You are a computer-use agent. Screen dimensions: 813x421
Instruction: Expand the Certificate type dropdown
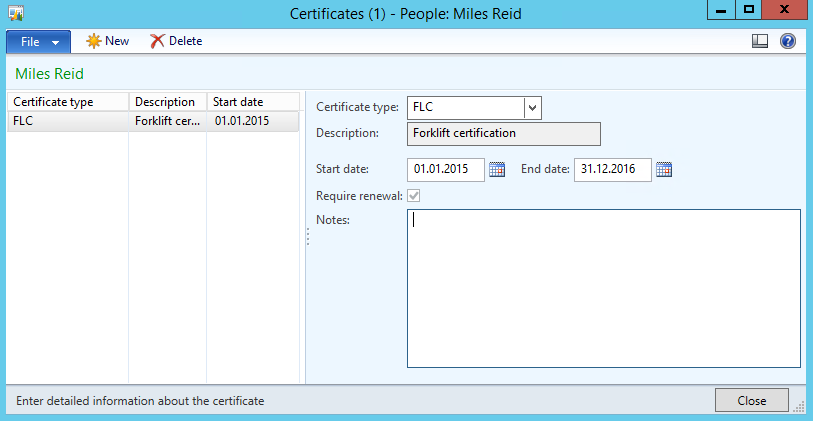532,108
